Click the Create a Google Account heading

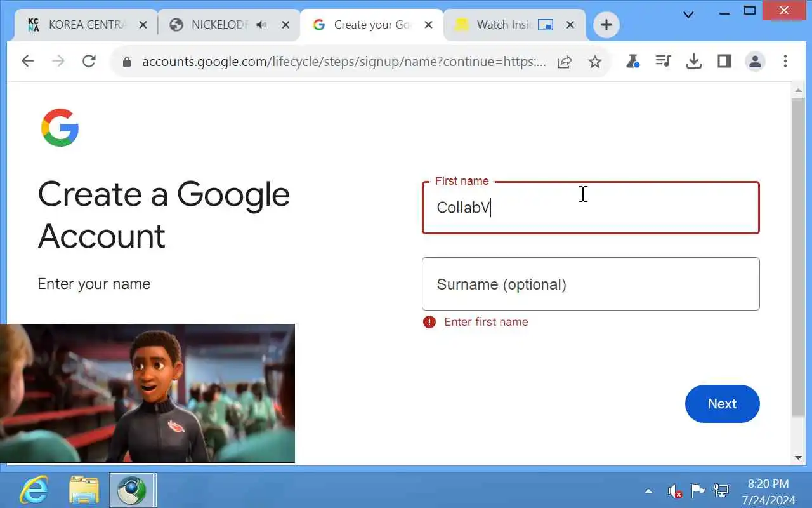tap(164, 215)
